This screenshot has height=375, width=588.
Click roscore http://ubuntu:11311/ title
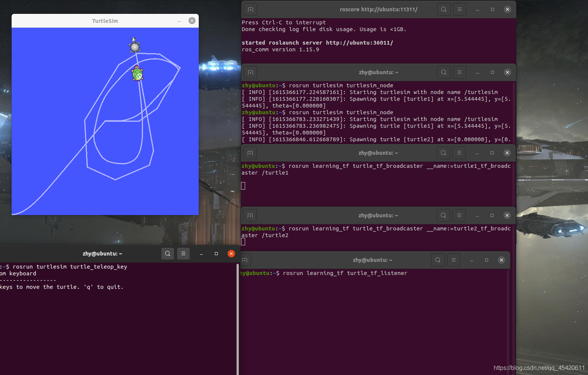click(x=378, y=9)
